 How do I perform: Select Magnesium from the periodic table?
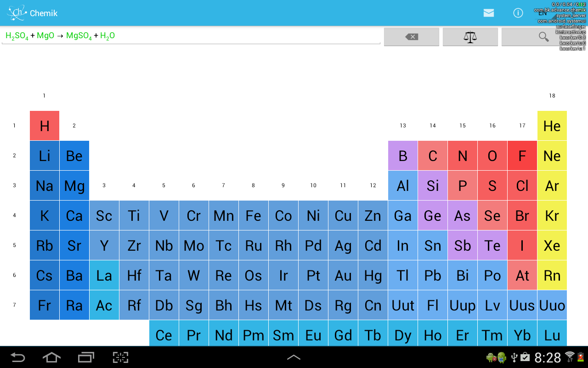pos(74,185)
